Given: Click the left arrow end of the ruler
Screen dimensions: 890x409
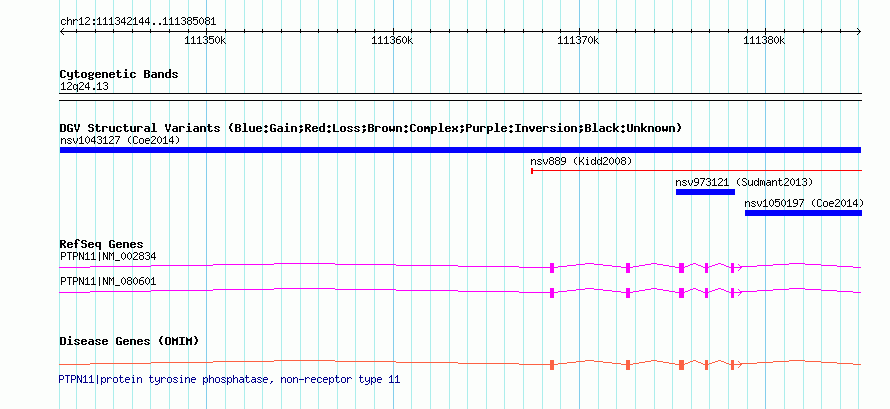Looking at the screenshot, I should [62, 32].
